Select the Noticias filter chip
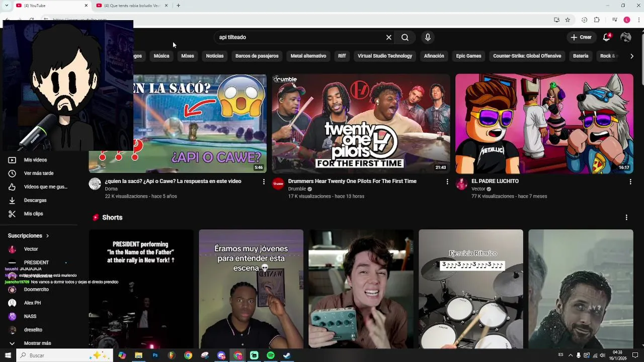Image resolution: width=644 pixels, height=362 pixels. pyautogui.click(x=215, y=56)
